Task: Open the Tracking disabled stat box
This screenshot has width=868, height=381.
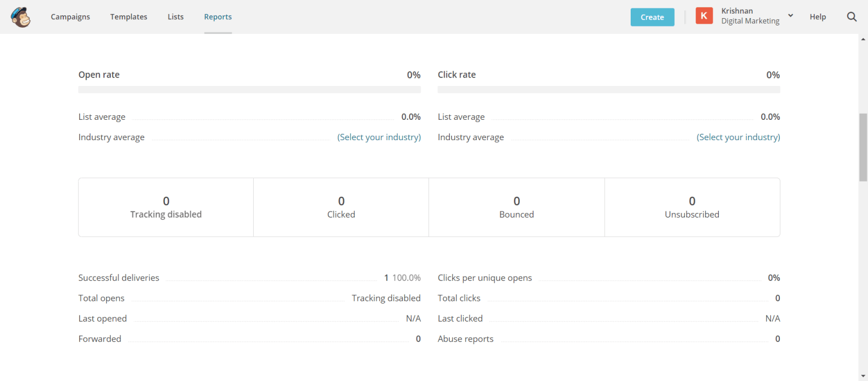Action: [166, 207]
